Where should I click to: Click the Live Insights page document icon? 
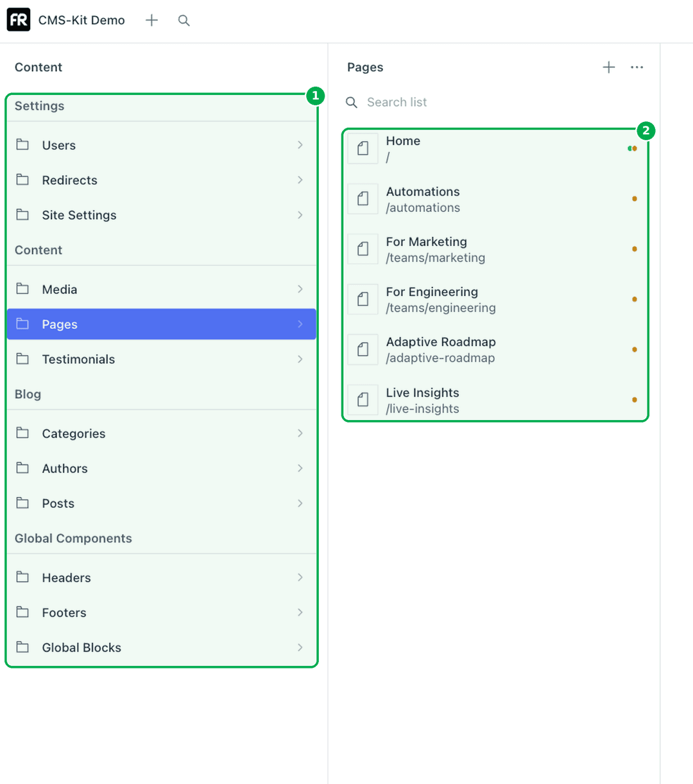pos(363,400)
